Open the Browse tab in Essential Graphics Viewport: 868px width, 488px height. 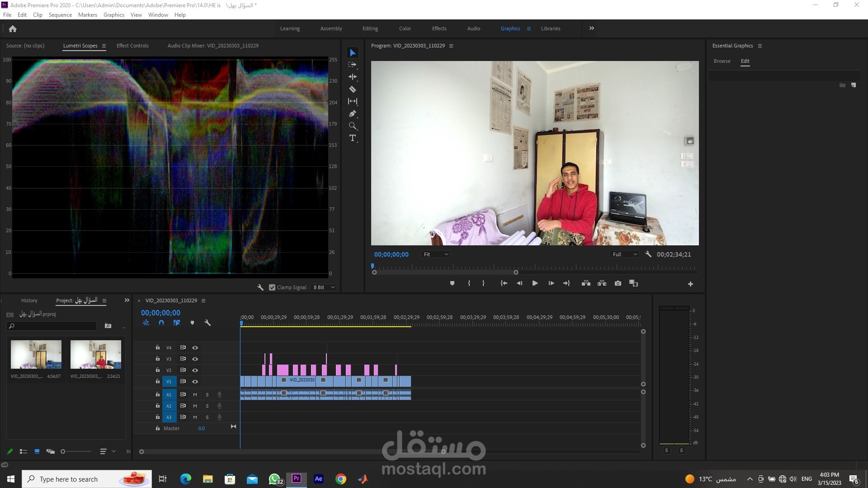722,61
